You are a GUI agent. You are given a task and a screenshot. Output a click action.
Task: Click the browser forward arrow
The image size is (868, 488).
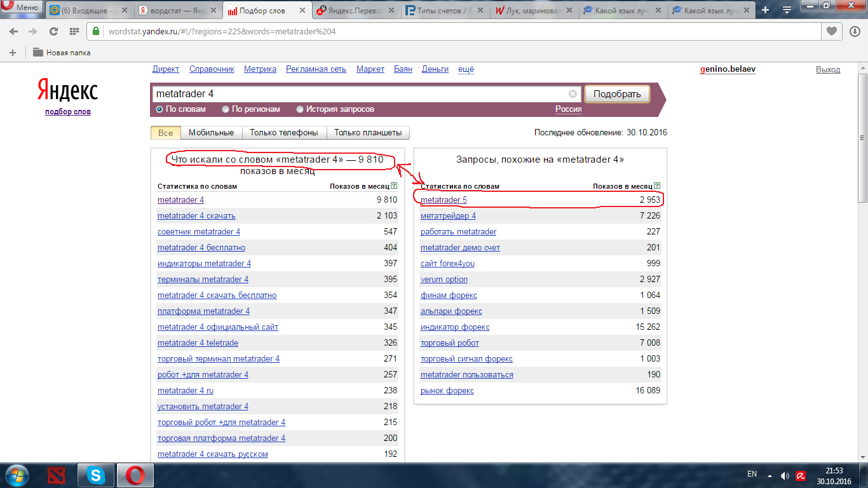pyautogui.click(x=33, y=31)
